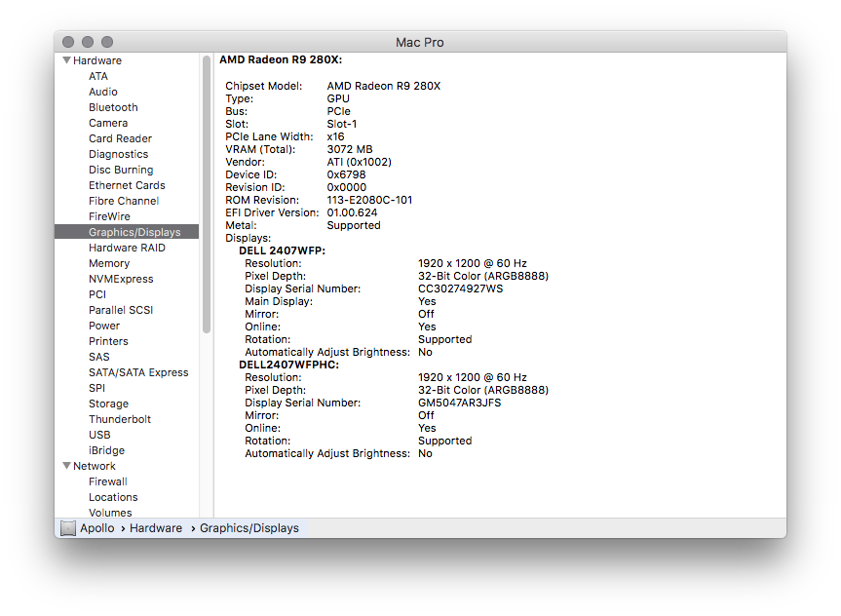Select Diagnostics in the sidebar

[118, 154]
